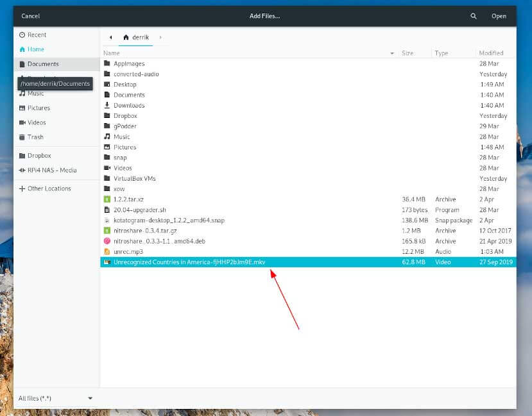Click the green archive icon for 1.2.2.tar.xz
Viewport: 532px width, 416px height.
click(107, 199)
